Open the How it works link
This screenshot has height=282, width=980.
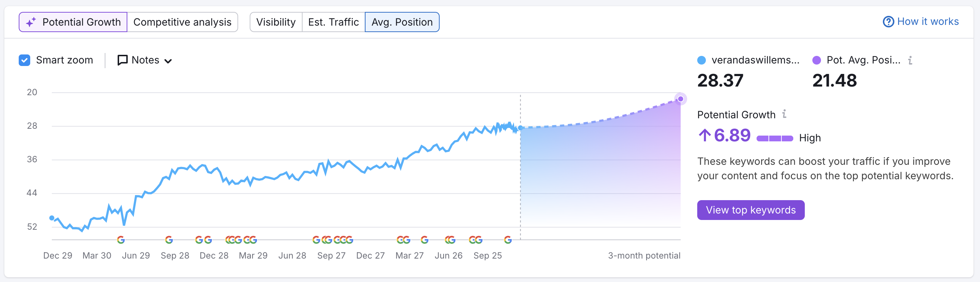coord(927,21)
